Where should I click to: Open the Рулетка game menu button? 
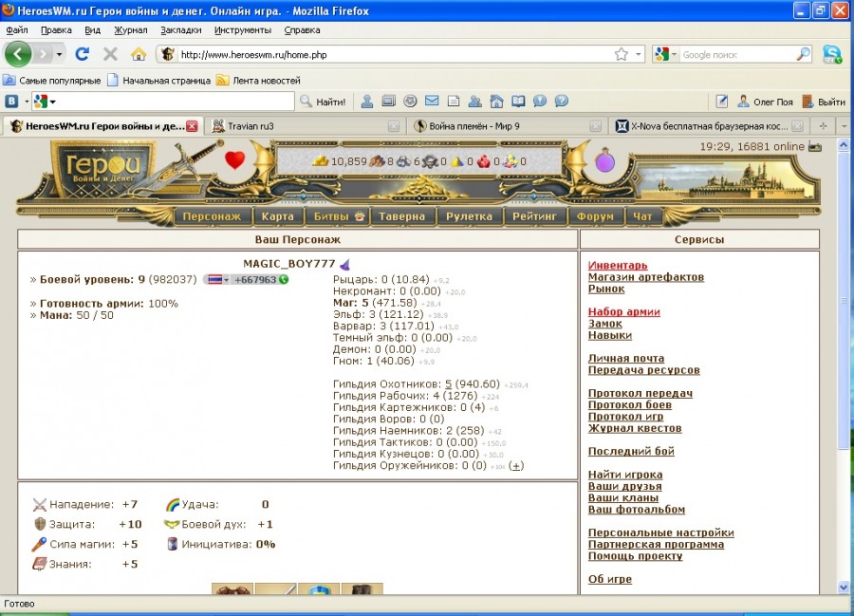(x=469, y=216)
